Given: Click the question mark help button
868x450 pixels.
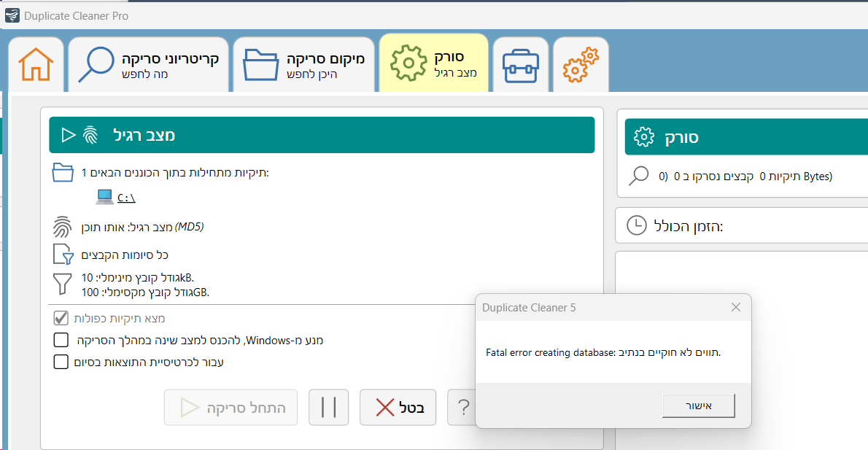Looking at the screenshot, I should coord(462,408).
